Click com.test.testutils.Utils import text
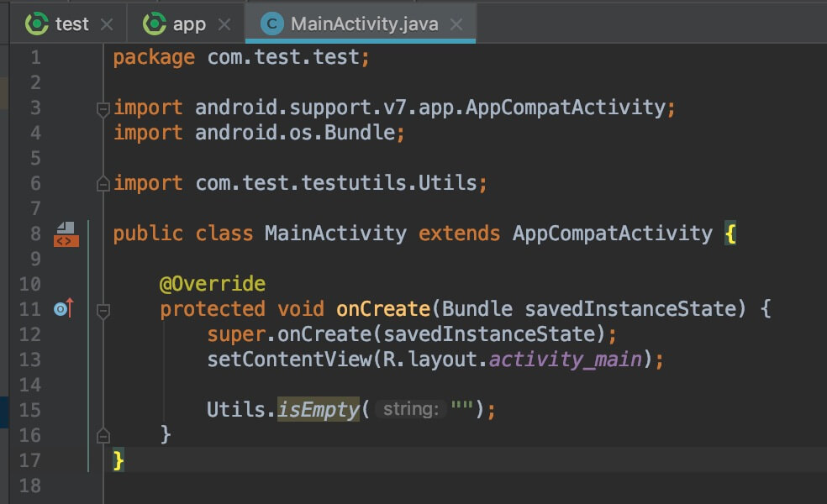827x504 pixels. tap(336, 183)
